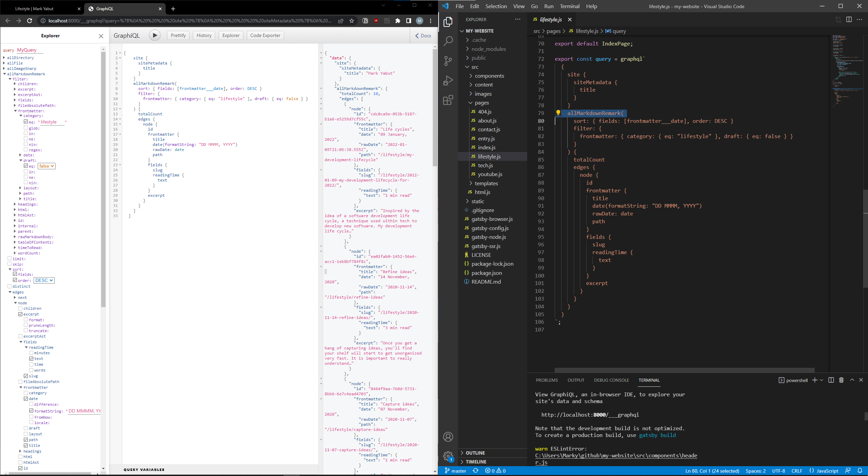This screenshot has height=476, width=868.
Task: Uncheck sort order checkbox
Action: (15, 280)
